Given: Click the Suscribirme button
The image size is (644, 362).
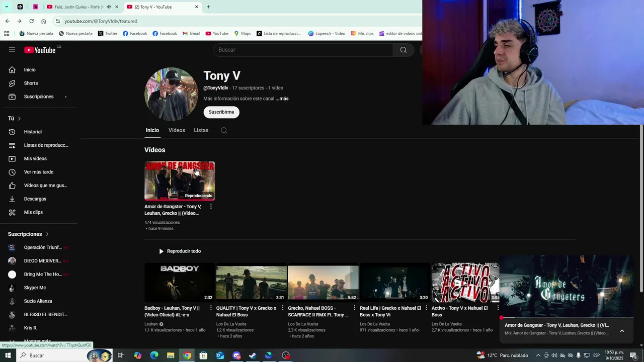Looking at the screenshot, I should tap(221, 112).
